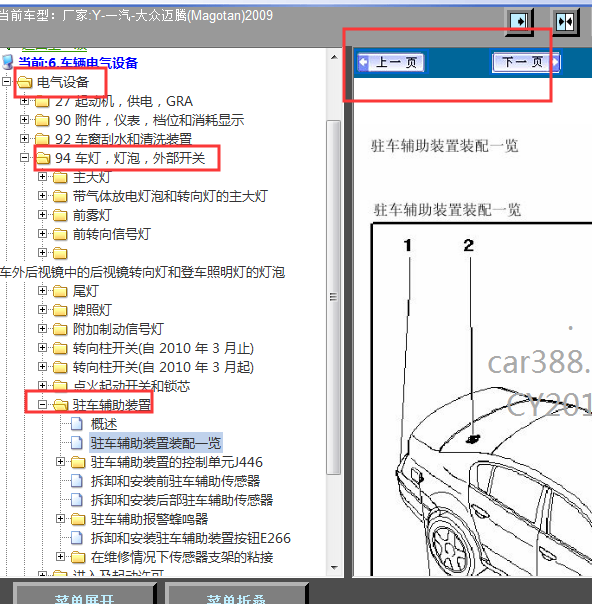
Task: Click the tree panel vertical scrollbar thumb
Action: pos(334,297)
